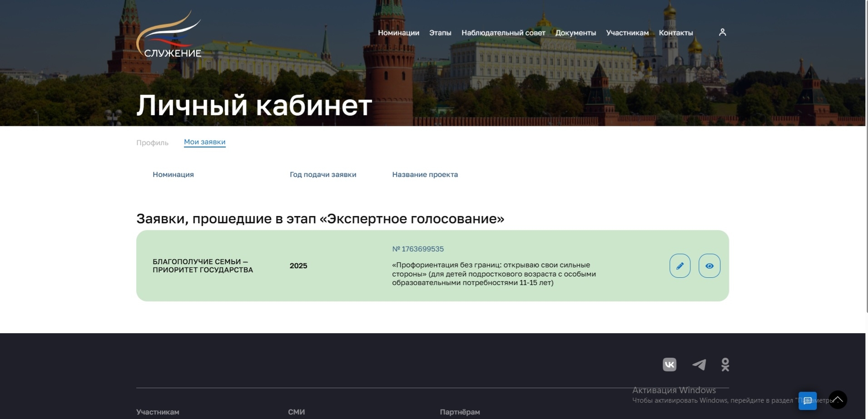Image resolution: width=868 pixels, height=419 pixels.
Task: Select the Мои заявки tab
Action: (204, 142)
